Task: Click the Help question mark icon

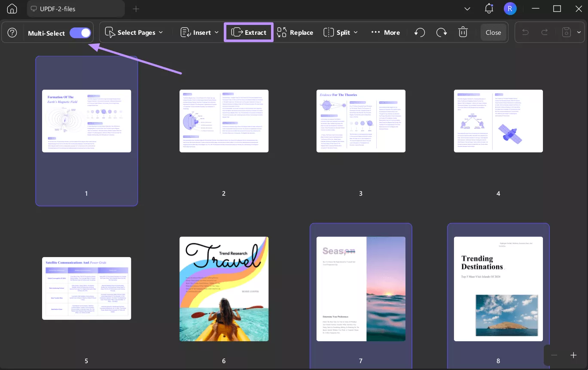Action: [12, 32]
